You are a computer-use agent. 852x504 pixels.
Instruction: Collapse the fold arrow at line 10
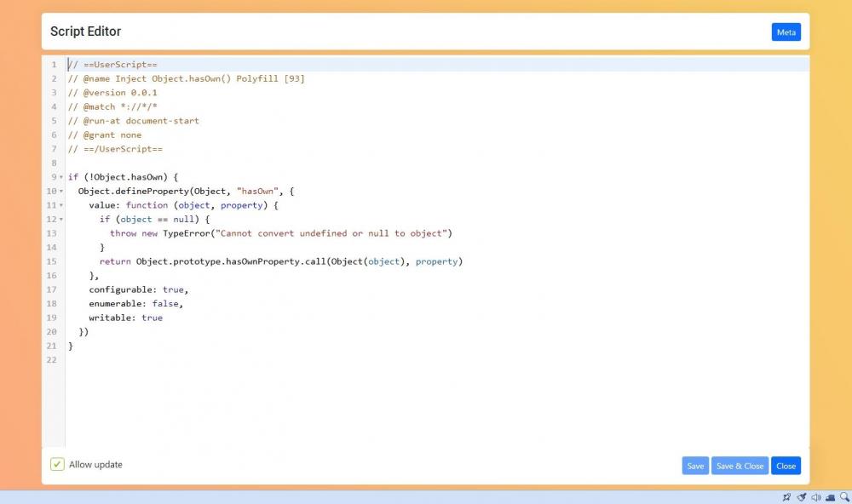(61, 192)
